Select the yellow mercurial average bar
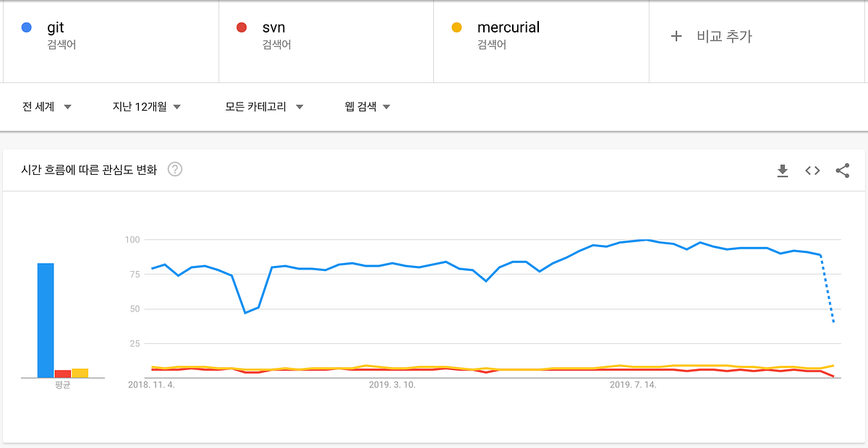 pos(80,374)
